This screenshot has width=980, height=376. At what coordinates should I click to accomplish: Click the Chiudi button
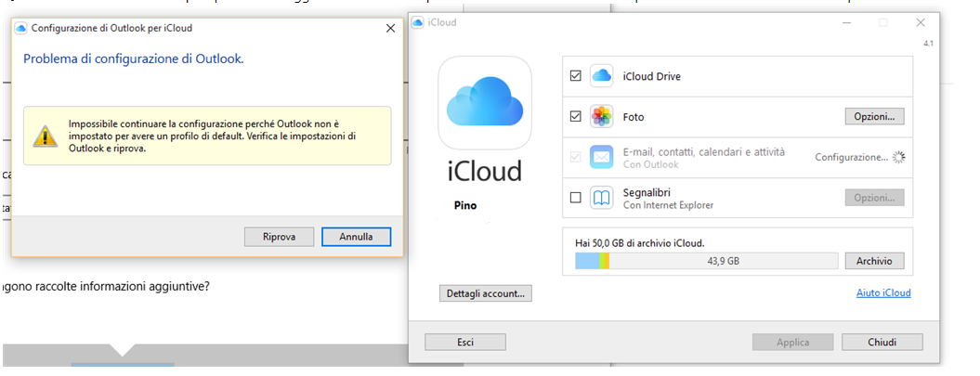pyautogui.click(x=882, y=343)
